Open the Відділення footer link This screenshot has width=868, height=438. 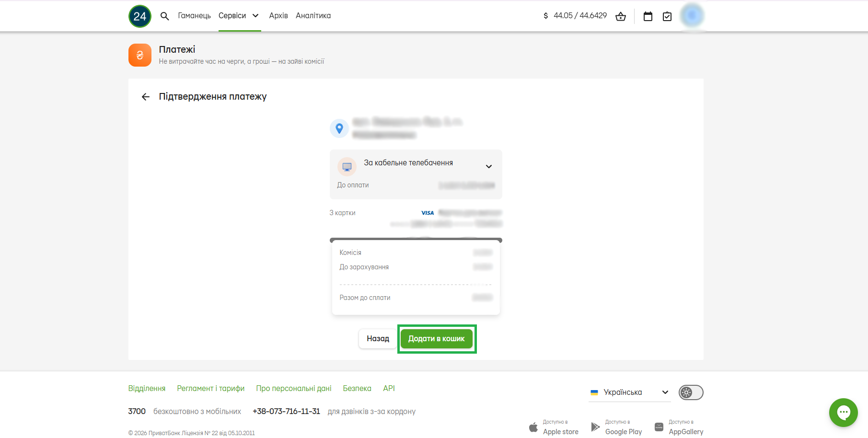(147, 389)
